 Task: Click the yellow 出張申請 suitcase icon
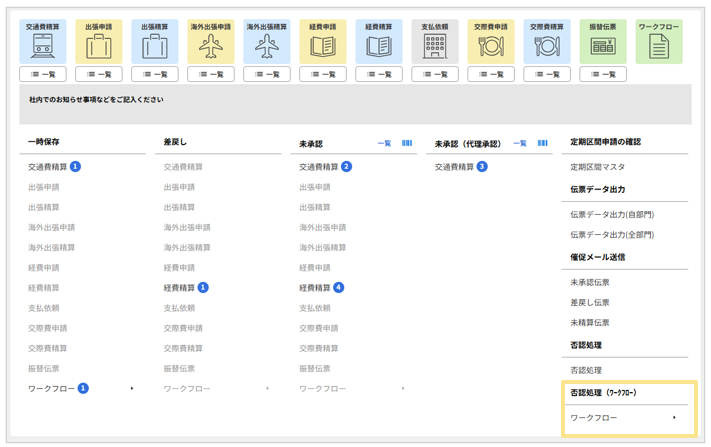99,45
